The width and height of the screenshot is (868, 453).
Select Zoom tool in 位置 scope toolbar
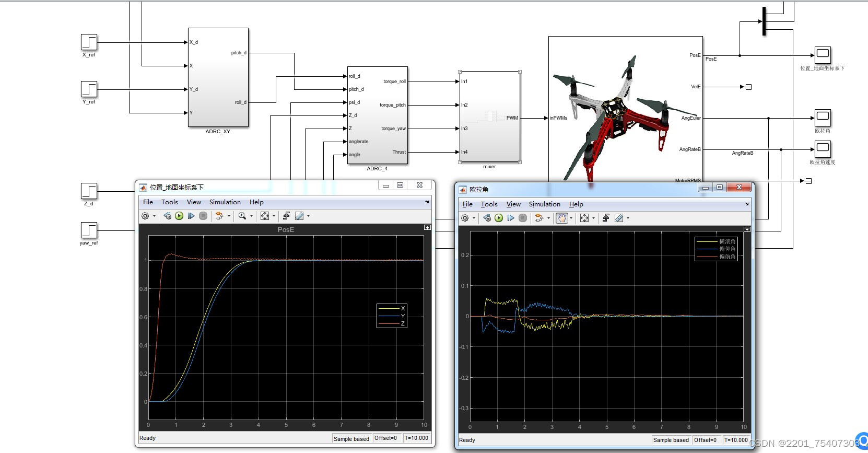242,216
